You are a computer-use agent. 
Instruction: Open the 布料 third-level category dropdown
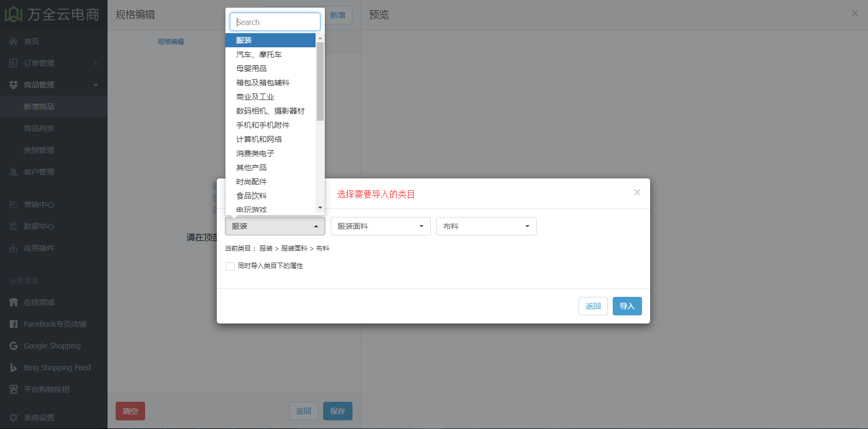(486, 226)
